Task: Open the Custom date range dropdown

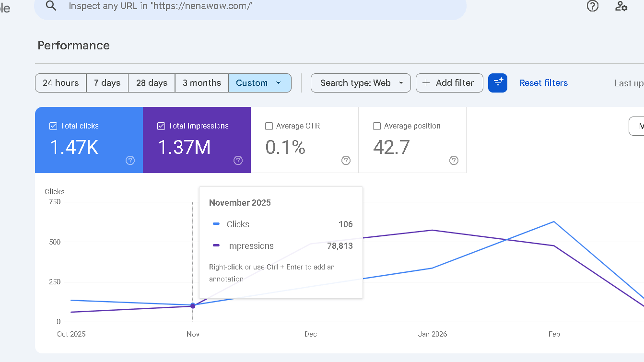Action: tap(260, 82)
